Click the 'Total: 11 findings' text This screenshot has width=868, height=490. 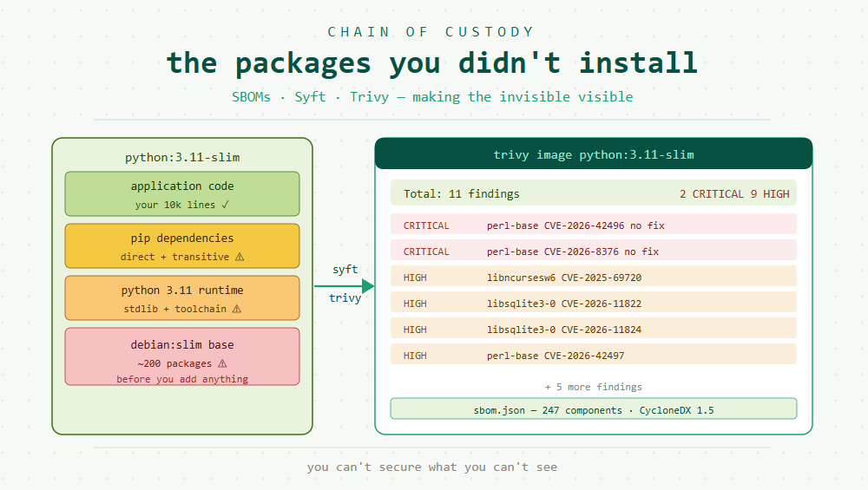click(461, 193)
